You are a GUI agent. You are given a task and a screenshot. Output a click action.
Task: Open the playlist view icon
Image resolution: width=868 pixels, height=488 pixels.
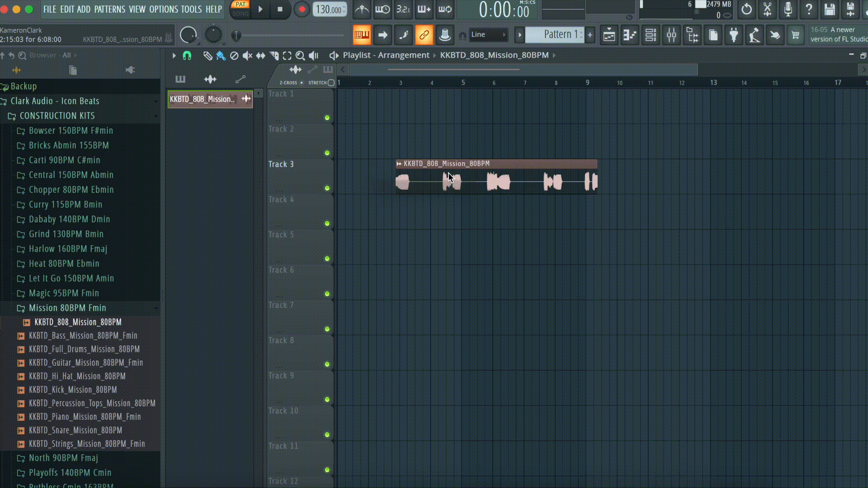(x=609, y=35)
